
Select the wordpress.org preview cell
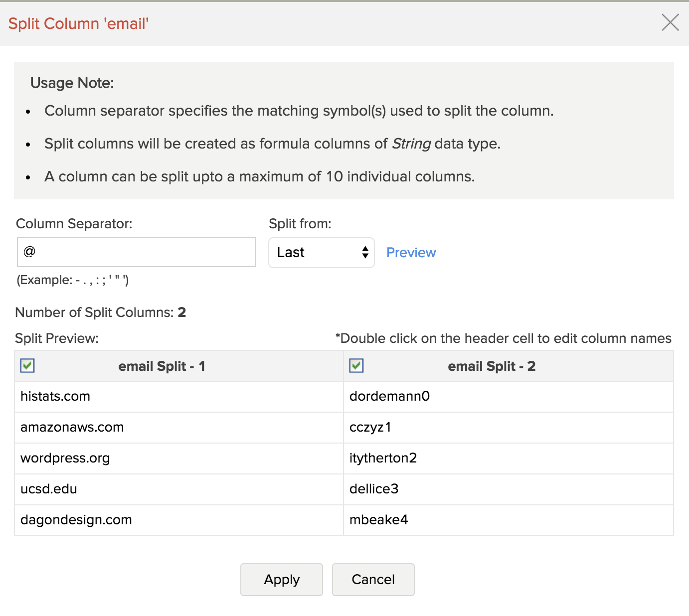coord(65,459)
